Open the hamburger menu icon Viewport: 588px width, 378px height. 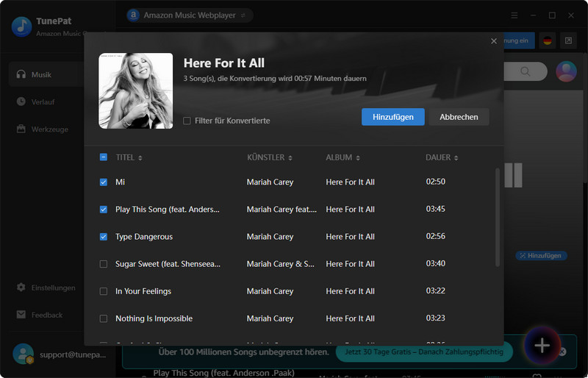coord(514,15)
